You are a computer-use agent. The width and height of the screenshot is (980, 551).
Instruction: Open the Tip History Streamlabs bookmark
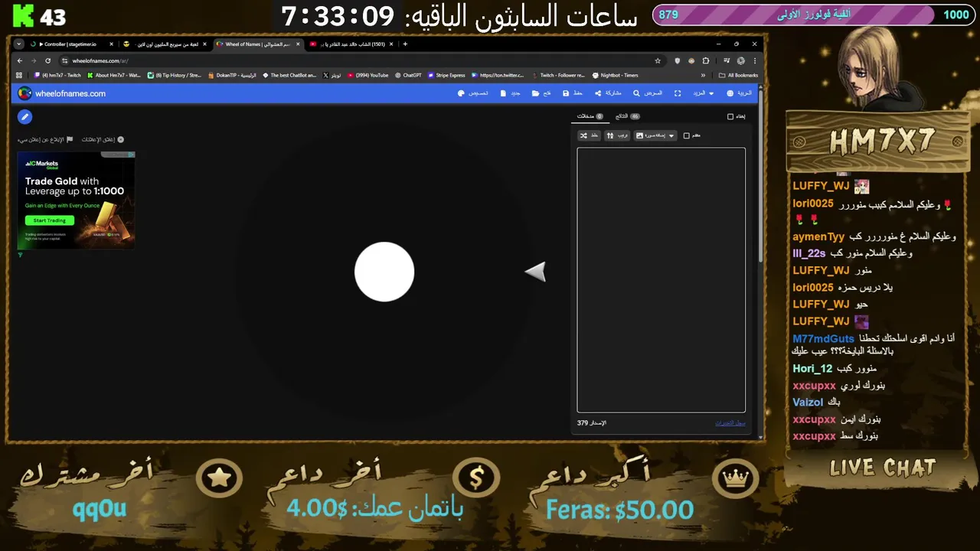(173, 75)
